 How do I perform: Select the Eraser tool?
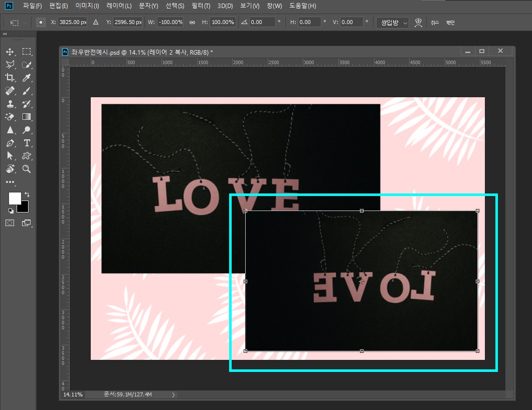coord(10,117)
